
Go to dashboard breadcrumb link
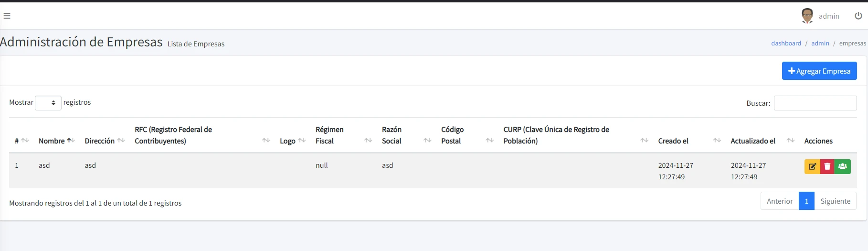(x=786, y=43)
